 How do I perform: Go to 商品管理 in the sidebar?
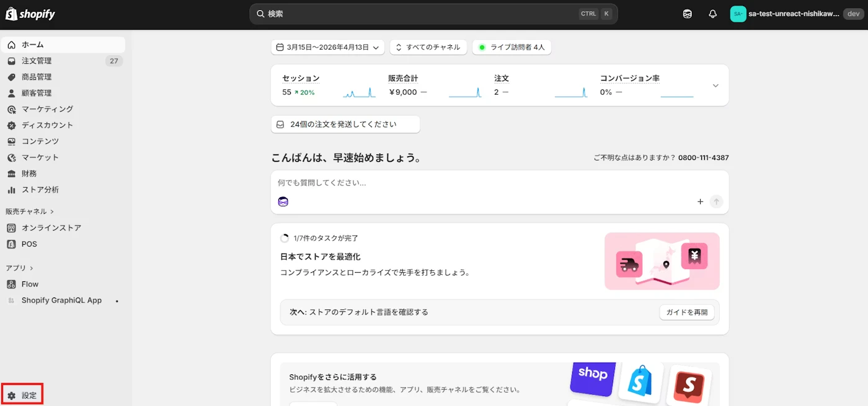63,77
